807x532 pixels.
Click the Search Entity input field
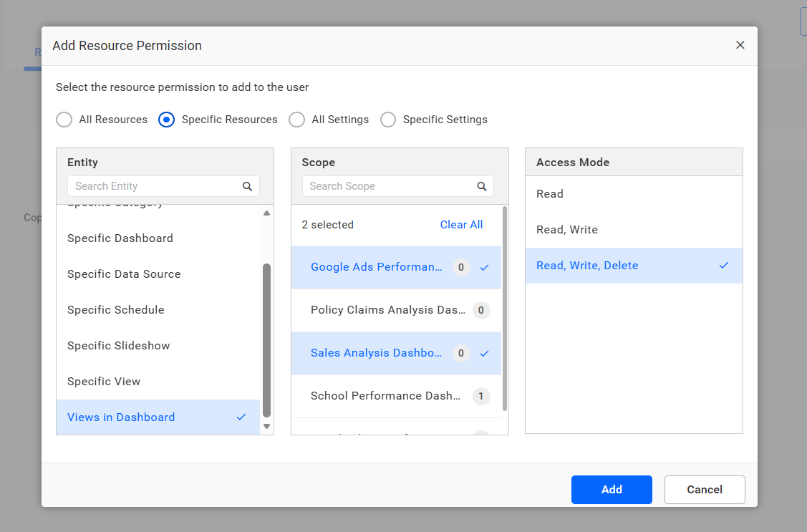point(163,186)
